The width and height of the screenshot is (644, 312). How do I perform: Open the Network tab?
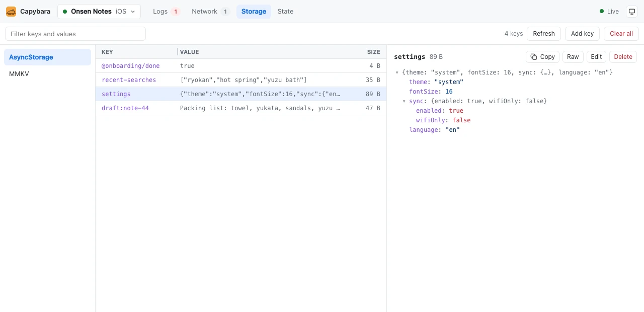coord(211,12)
